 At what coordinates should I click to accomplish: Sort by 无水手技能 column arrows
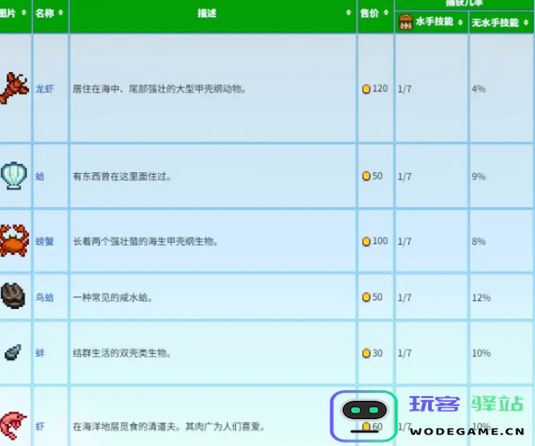526,23
